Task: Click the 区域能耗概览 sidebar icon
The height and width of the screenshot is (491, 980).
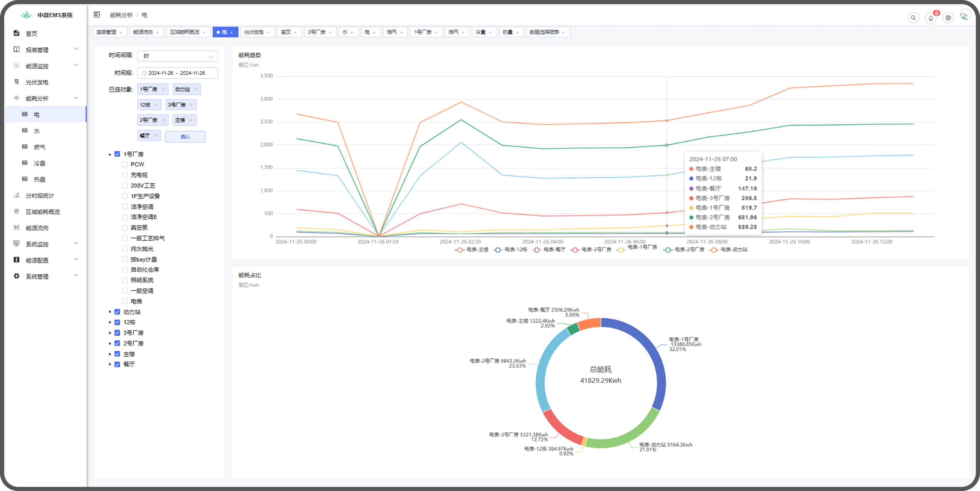Action: tap(16, 212)
